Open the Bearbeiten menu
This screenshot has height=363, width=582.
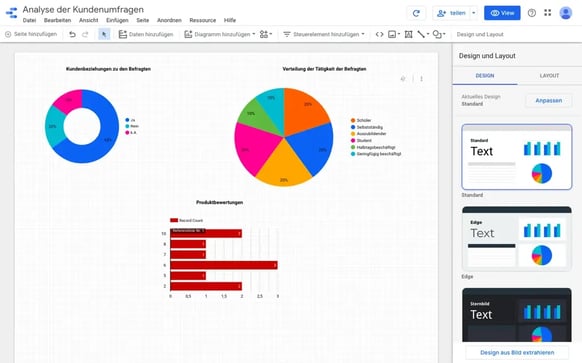click(57, 20)
